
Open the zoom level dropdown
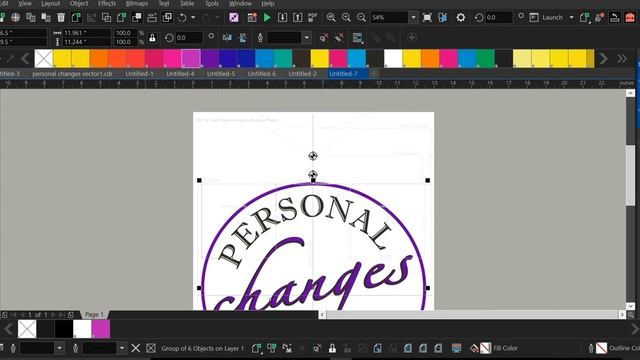tap(413, 17)
